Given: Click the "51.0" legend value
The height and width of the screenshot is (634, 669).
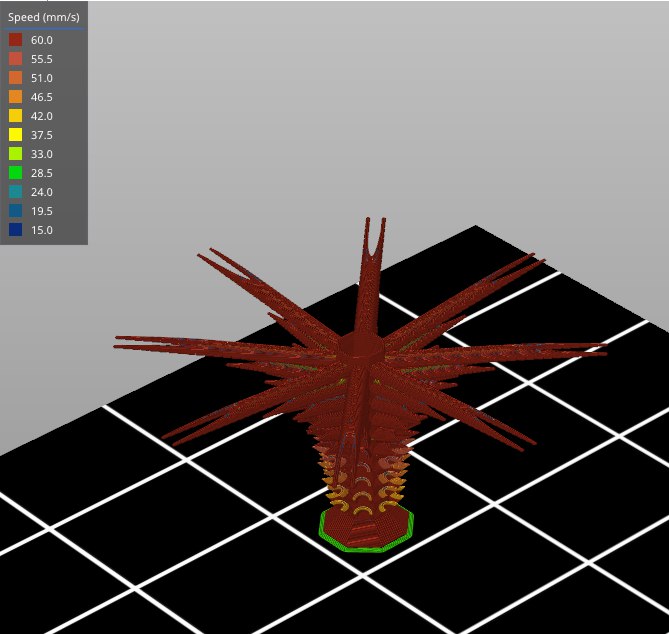Looking at the screenshot, I should point(42,78).
